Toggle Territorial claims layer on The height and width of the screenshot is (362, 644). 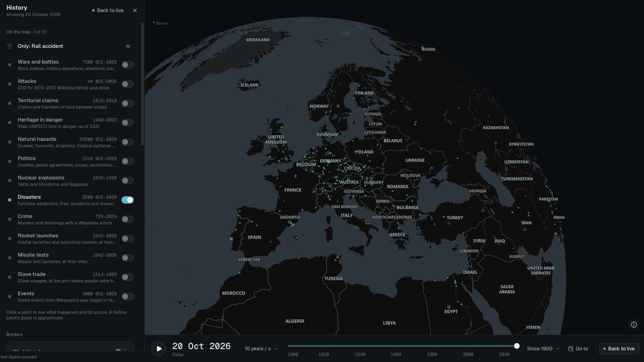click(128, 103)
